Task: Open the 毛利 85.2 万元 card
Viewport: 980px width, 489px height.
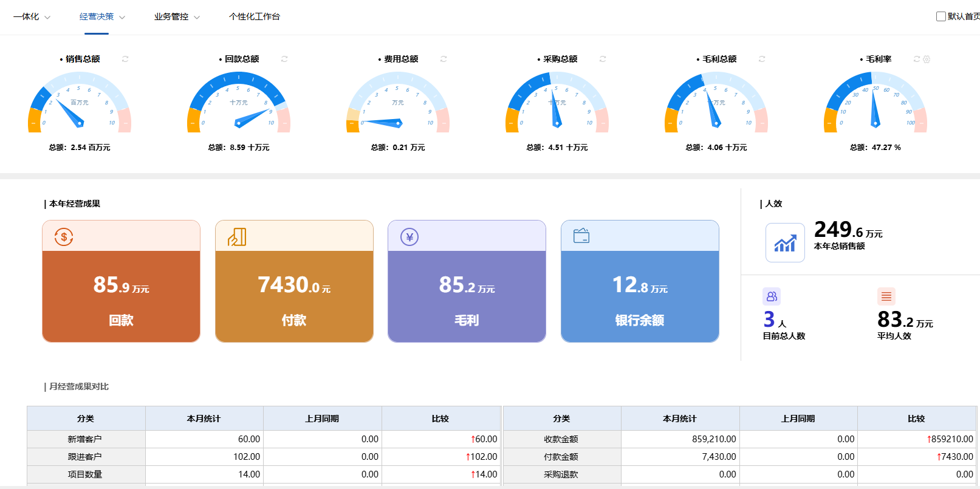Action: coord(467,281)
